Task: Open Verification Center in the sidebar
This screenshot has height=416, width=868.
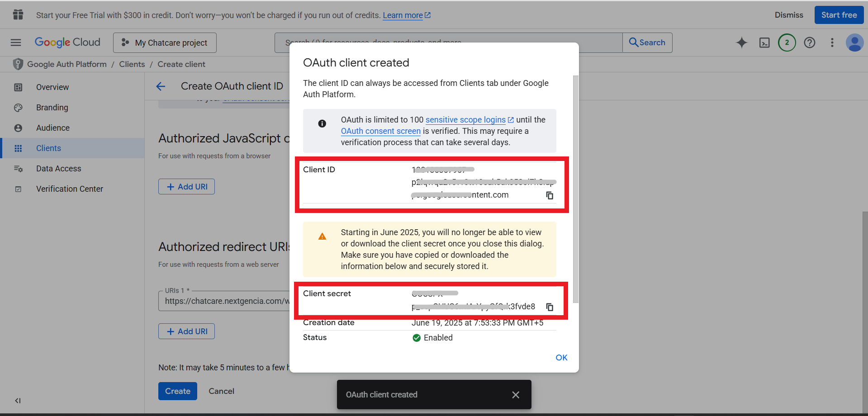Action: pyautogui.click(x=72, y=189)
